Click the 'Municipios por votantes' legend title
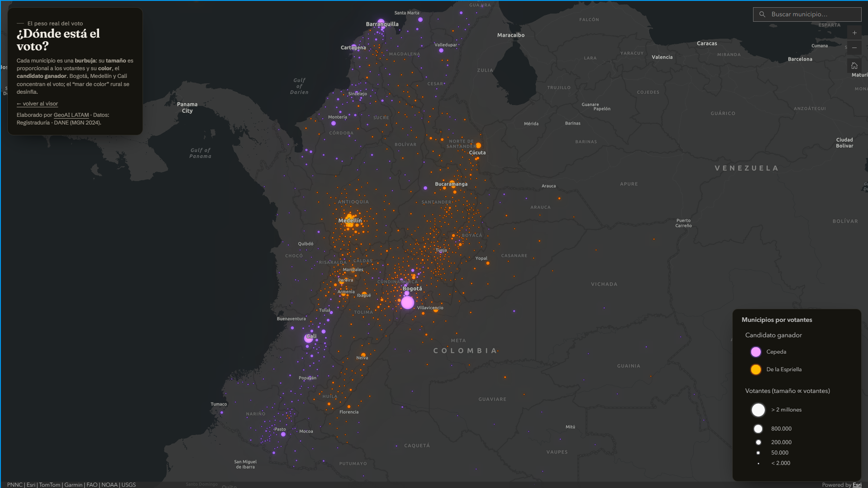 [777, 320]
